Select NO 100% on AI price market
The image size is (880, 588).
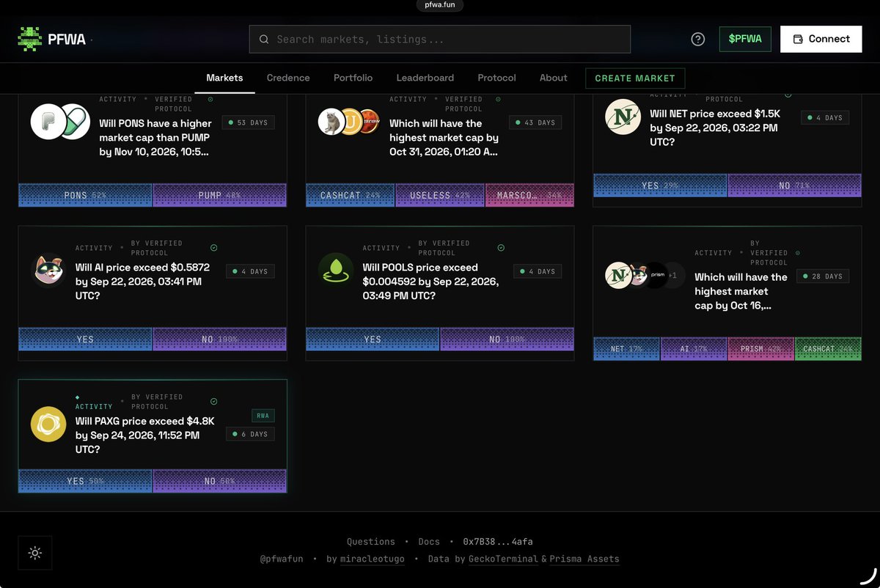click(x=219, y=339)
